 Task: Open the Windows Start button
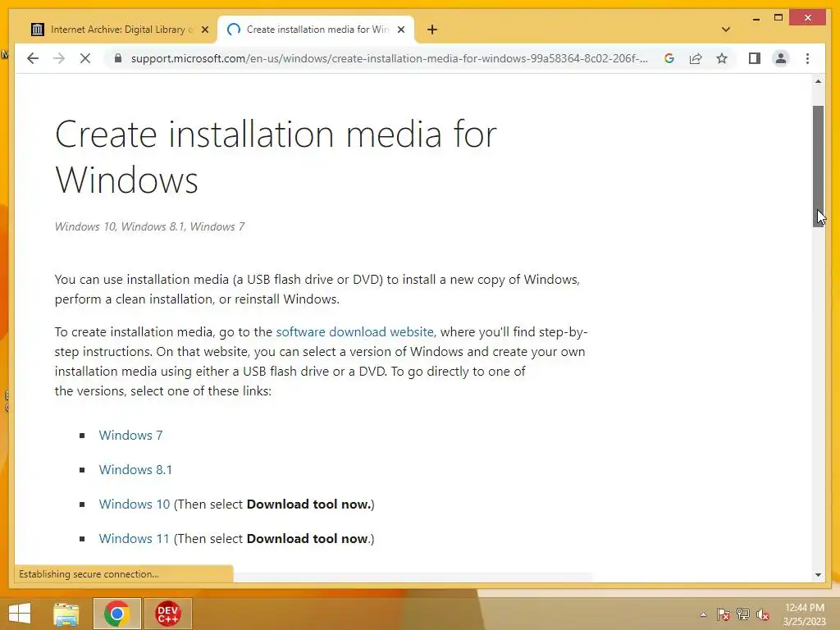tap(20, 614)
